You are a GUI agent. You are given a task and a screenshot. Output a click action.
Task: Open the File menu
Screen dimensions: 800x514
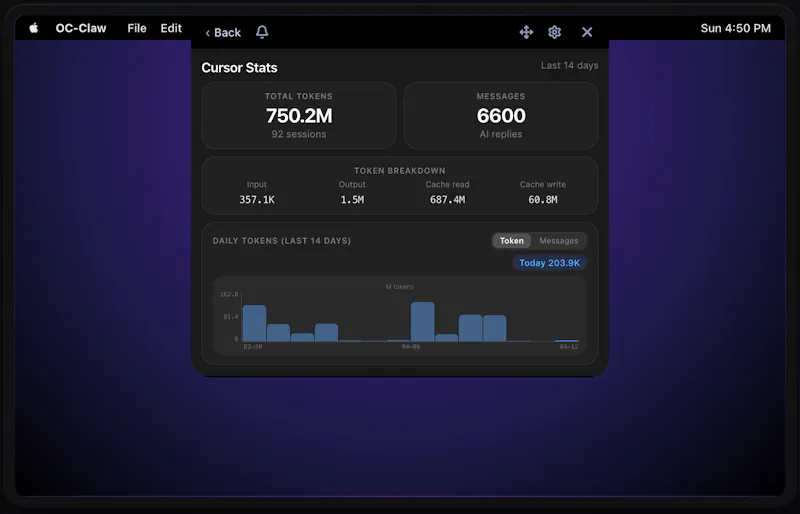coord(137,28)
